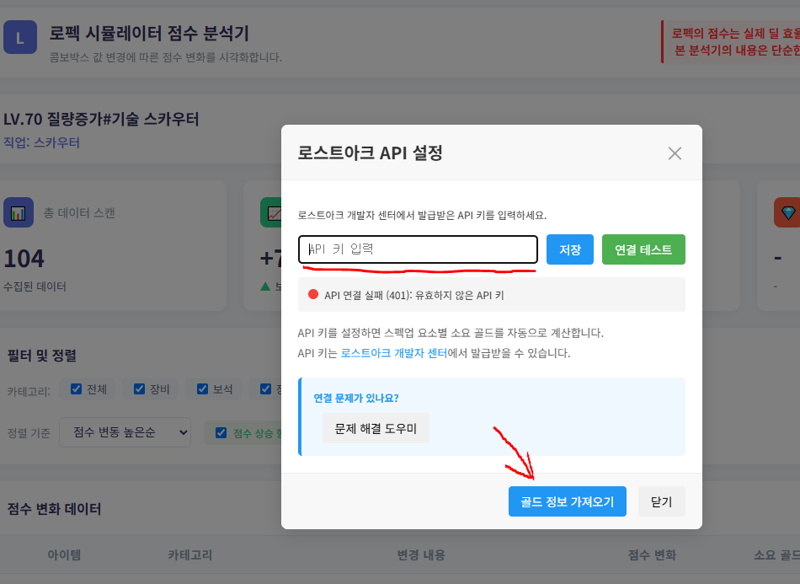Click the 104 collected data value
800x584 pixels.
24,259
